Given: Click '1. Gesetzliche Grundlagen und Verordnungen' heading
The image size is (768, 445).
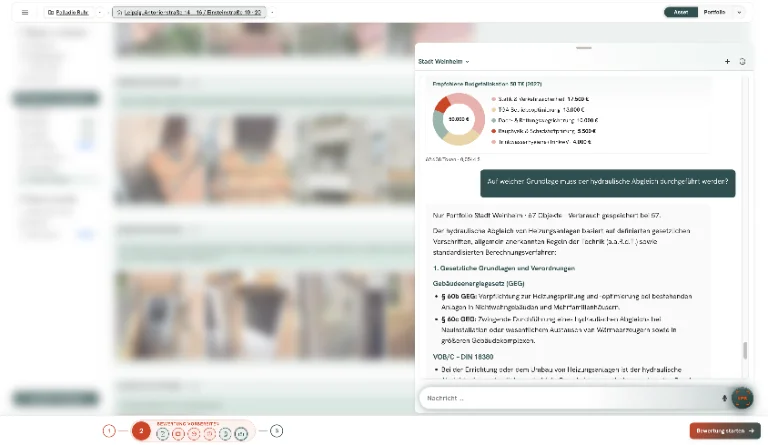Looking at the screenshot, I should [x=504, y=268].
